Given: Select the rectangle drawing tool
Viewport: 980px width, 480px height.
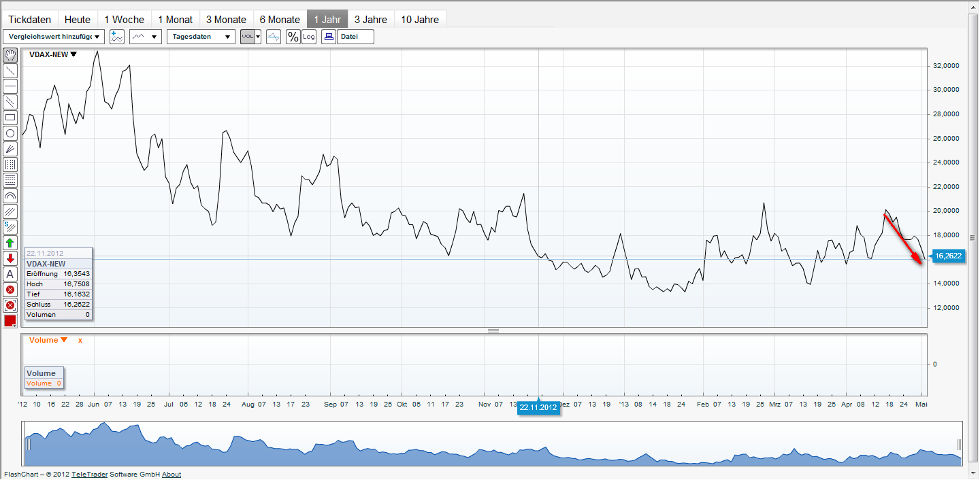Looking at the screenshot, I should click(10, 118).
